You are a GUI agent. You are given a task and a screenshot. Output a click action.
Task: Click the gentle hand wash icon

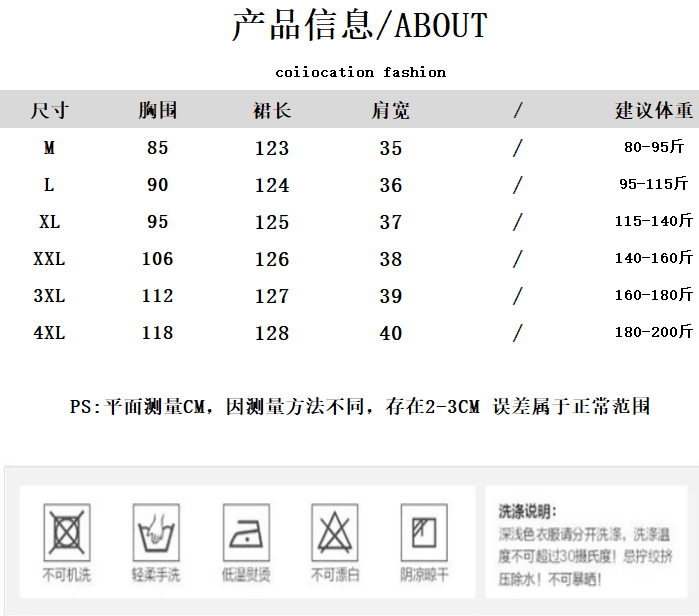[156, 532]
